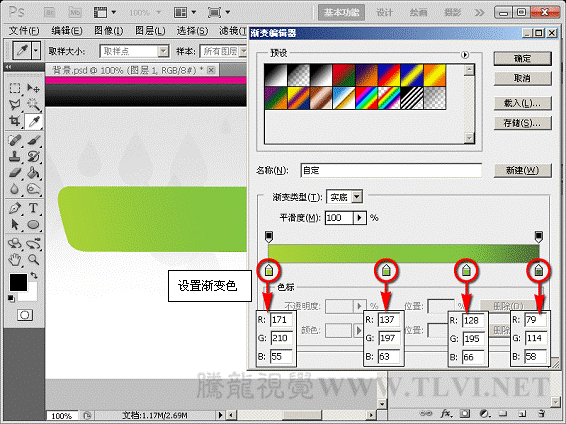Click the foreground color swatch

click(18, 282)
